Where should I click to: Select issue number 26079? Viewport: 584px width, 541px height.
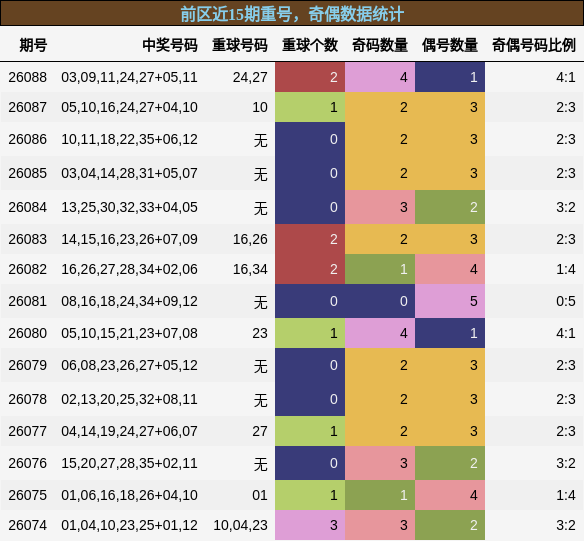point(28,365)
